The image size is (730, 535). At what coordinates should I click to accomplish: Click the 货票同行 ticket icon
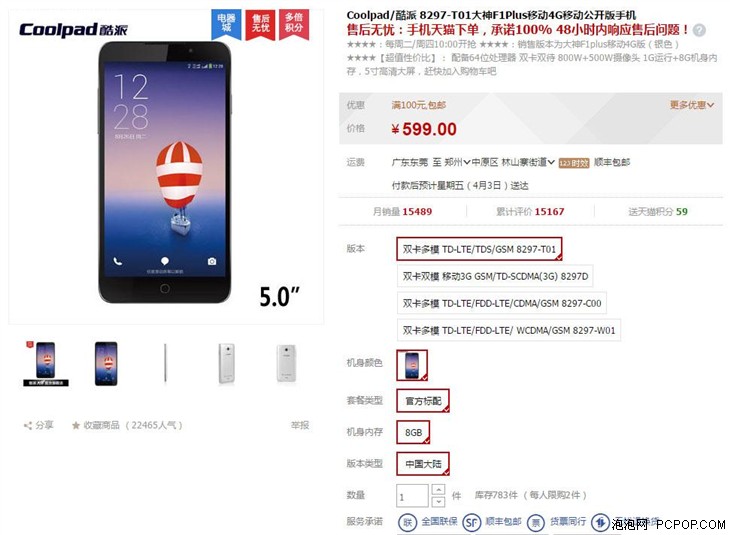pyautogui.click(x=535, y=522)
